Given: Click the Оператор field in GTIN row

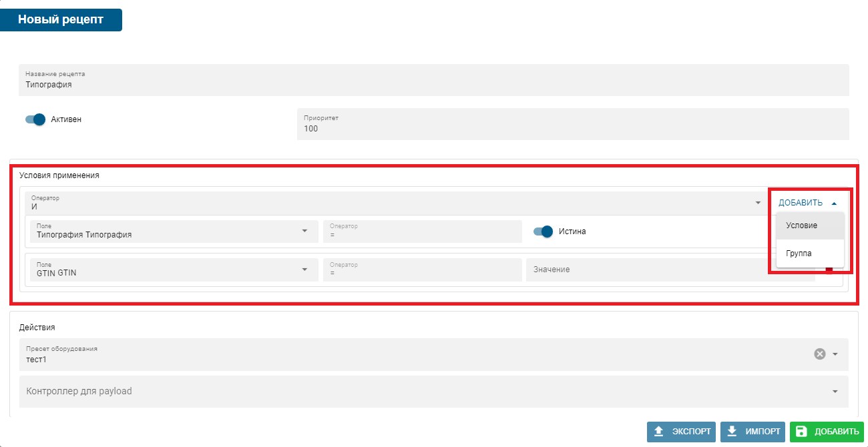Looking at the screenshot, I should (x=422, y=270).
